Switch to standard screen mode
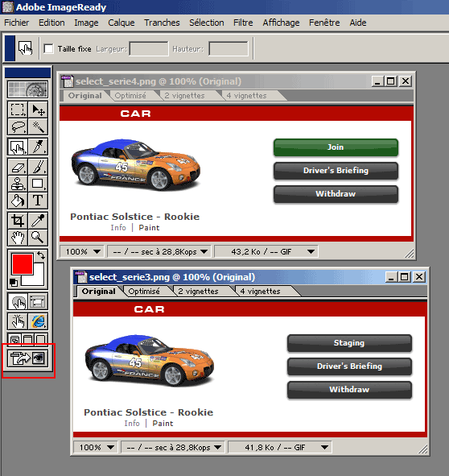Screen dimensions: 449x476 point(14,340)
